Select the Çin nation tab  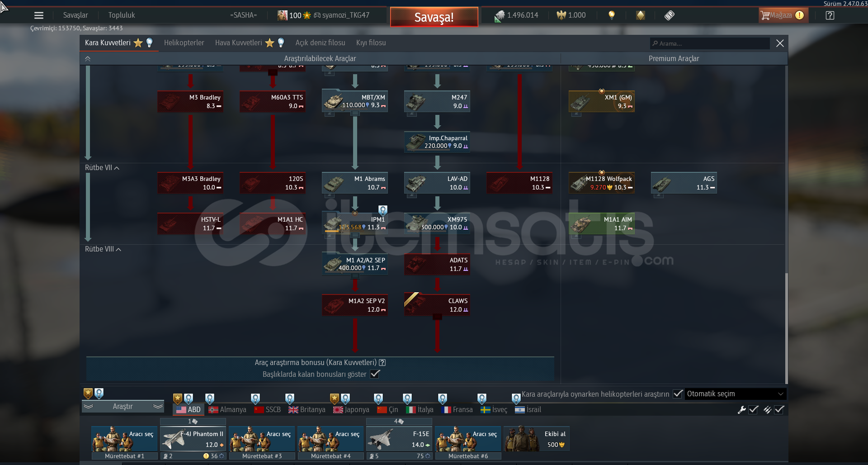pyautogui.click(x=388, y=410)
